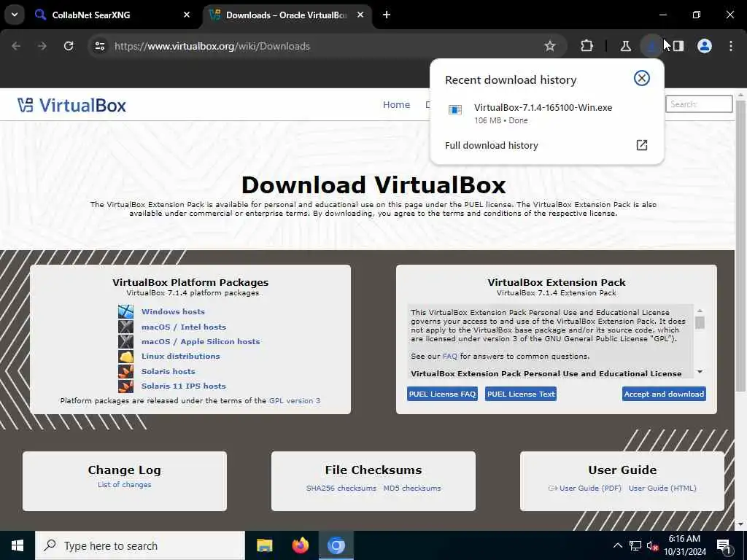Open the tab search dropdown arrow

pyautogui.click(x=15, y=15)
